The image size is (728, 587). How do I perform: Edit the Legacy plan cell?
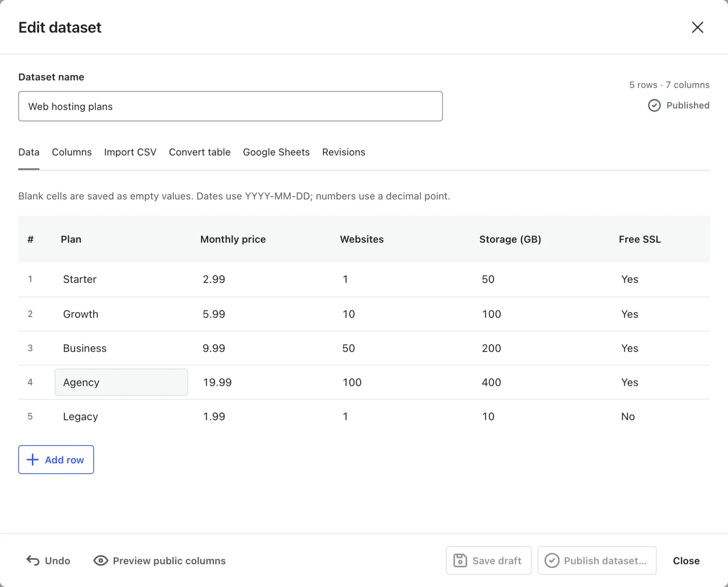[x=121, y=416]
